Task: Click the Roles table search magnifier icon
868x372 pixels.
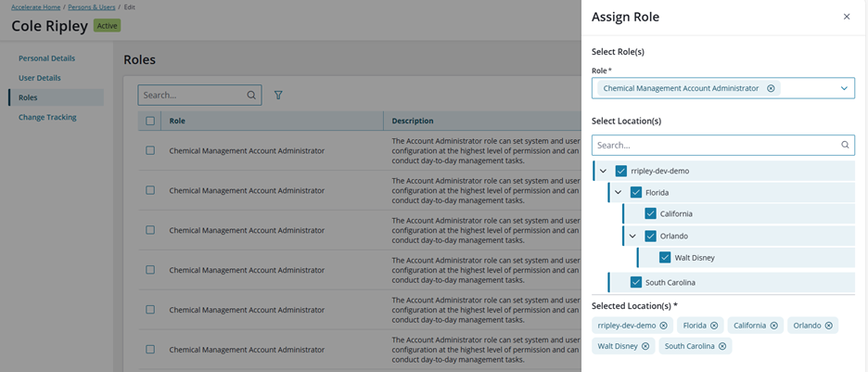Action: coord(251,96)
